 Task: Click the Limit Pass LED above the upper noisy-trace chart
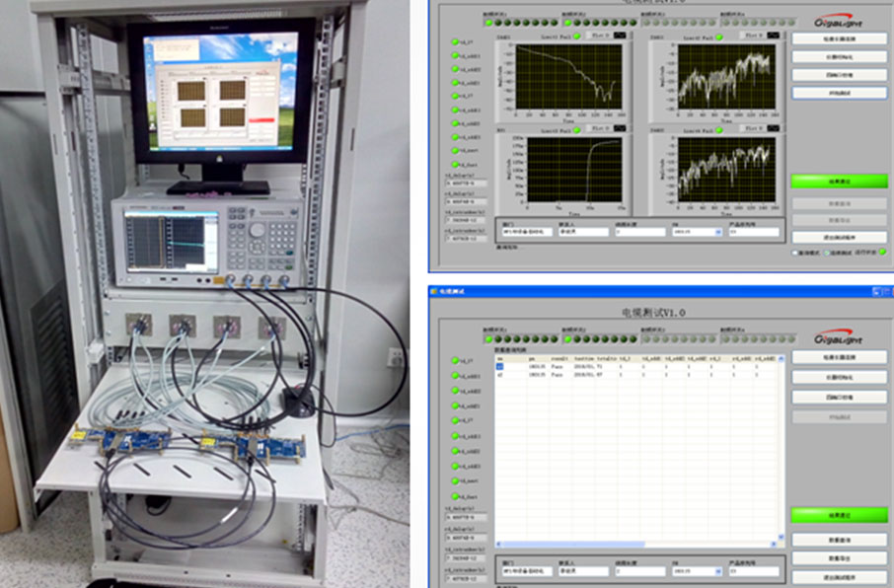(x=719, y=37)
